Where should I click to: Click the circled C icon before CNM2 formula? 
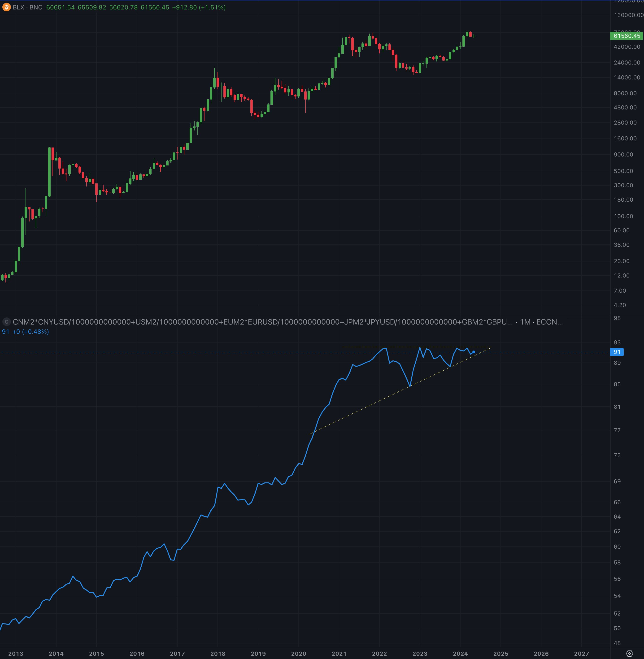[x=6, y=322]
